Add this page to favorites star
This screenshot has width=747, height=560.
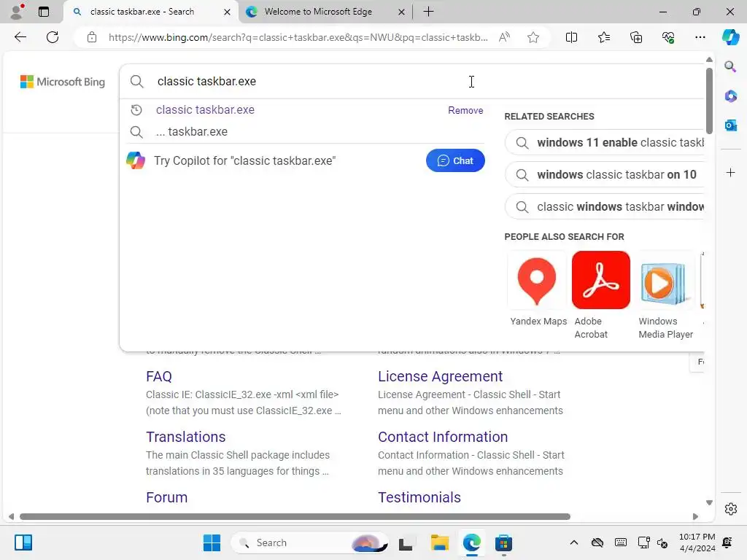(533, 37)
